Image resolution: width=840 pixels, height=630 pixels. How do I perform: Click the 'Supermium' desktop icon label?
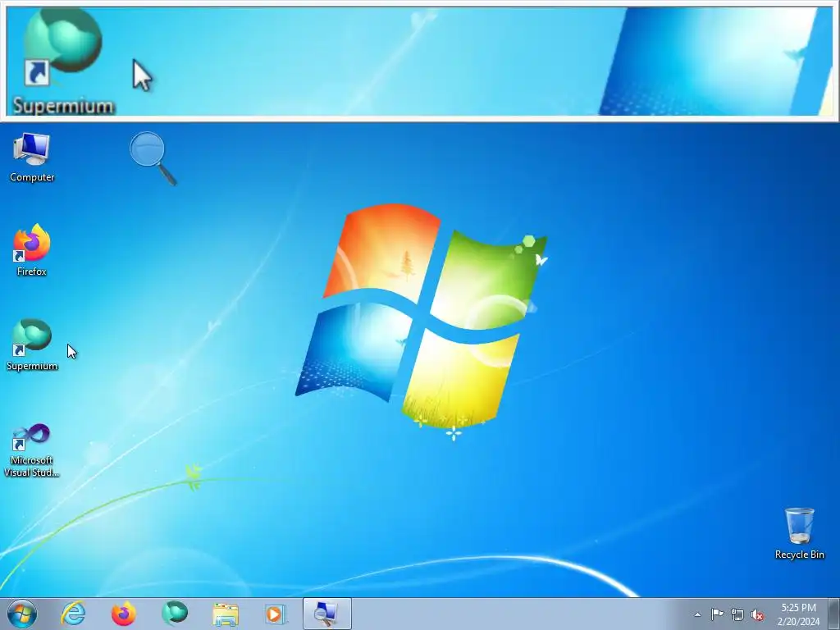[32, 366]
